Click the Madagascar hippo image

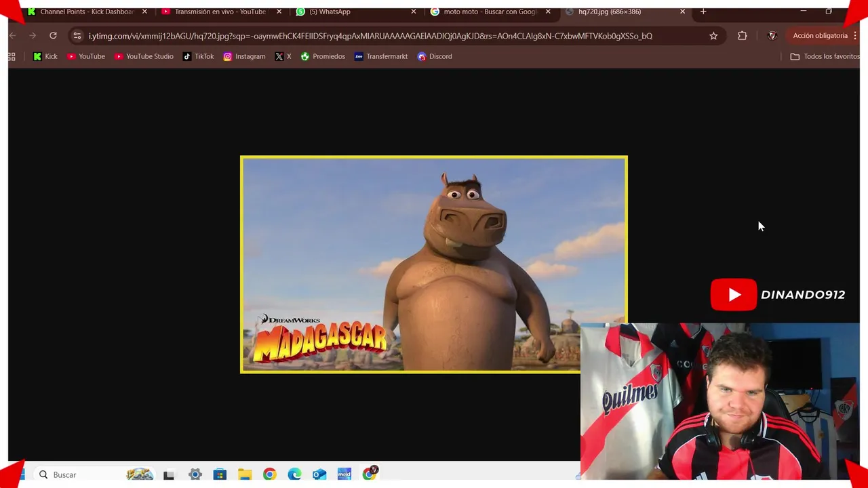point(434,264)
